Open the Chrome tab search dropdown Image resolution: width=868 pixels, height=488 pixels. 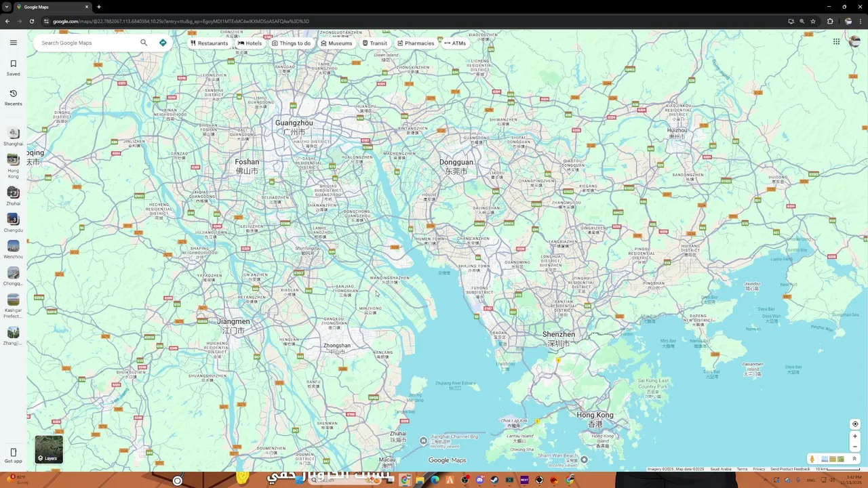tap(7, 7)
